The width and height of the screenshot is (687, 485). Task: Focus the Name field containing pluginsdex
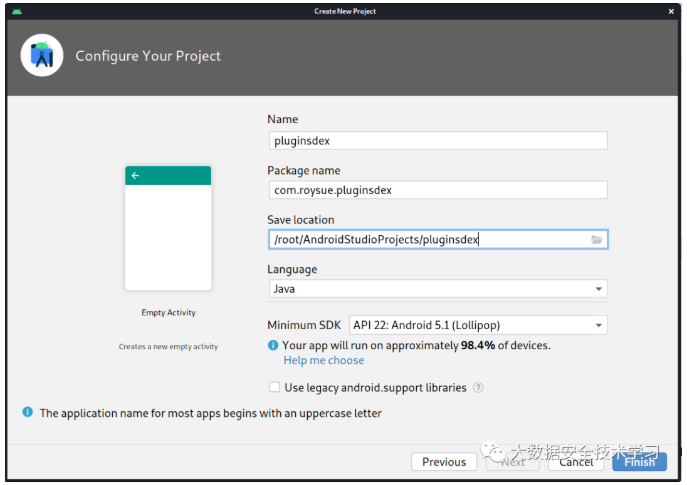(437, 141)
